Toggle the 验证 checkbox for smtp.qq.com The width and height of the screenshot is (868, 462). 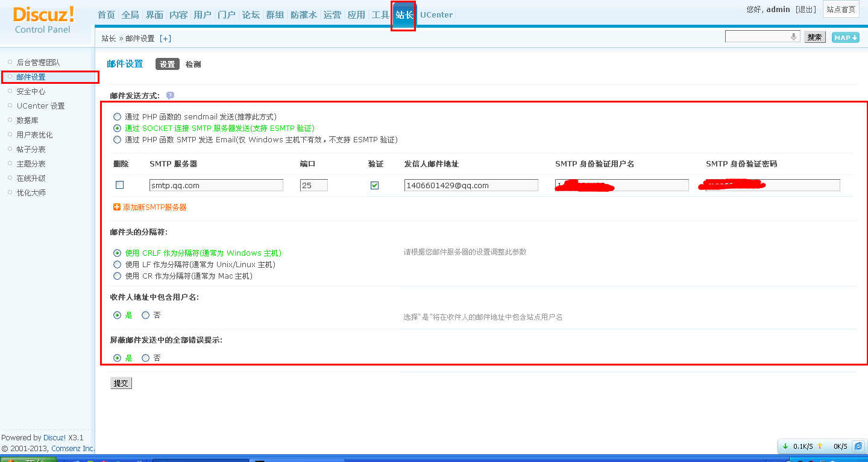point(374,185)
